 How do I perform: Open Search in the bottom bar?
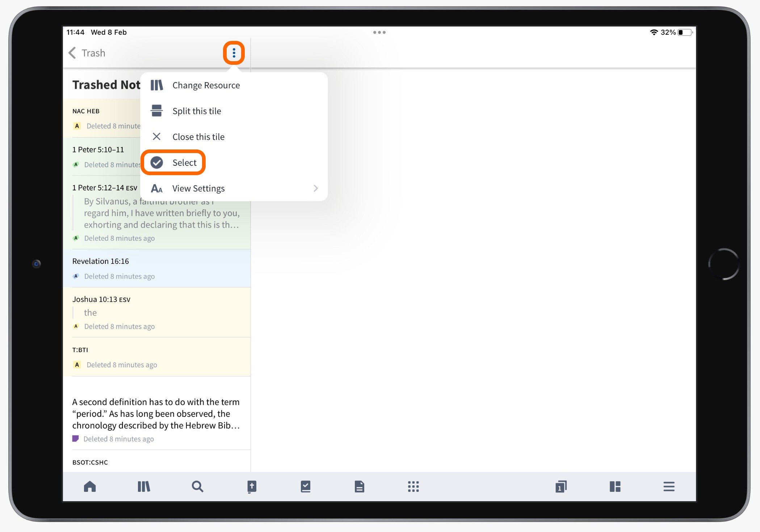197,486
